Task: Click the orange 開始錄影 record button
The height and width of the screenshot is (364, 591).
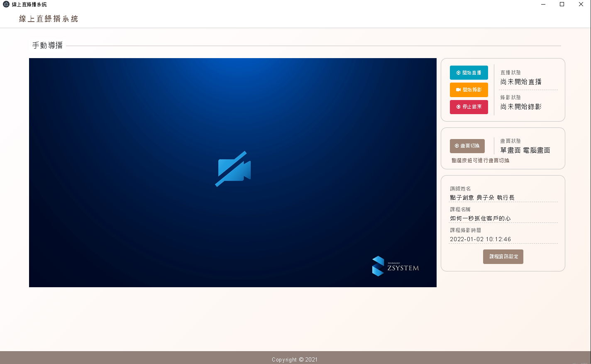Action: click(x=469, y=90)
